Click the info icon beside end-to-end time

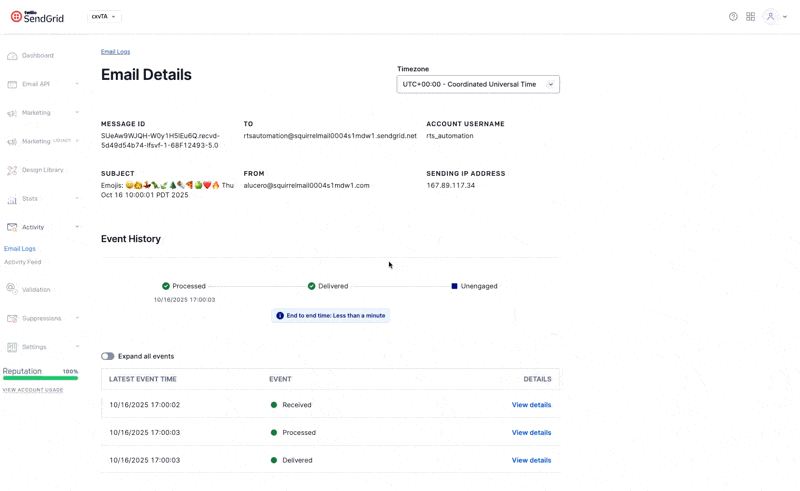[x=280, y=315]
